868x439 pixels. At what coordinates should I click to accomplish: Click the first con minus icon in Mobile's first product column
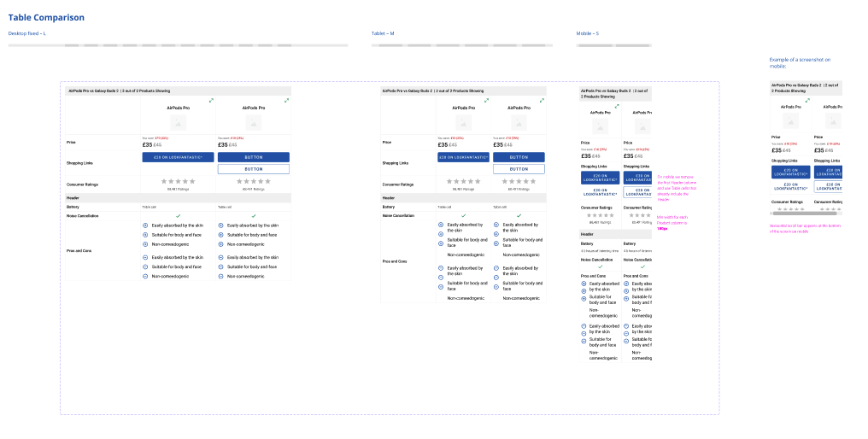[584, 326]
